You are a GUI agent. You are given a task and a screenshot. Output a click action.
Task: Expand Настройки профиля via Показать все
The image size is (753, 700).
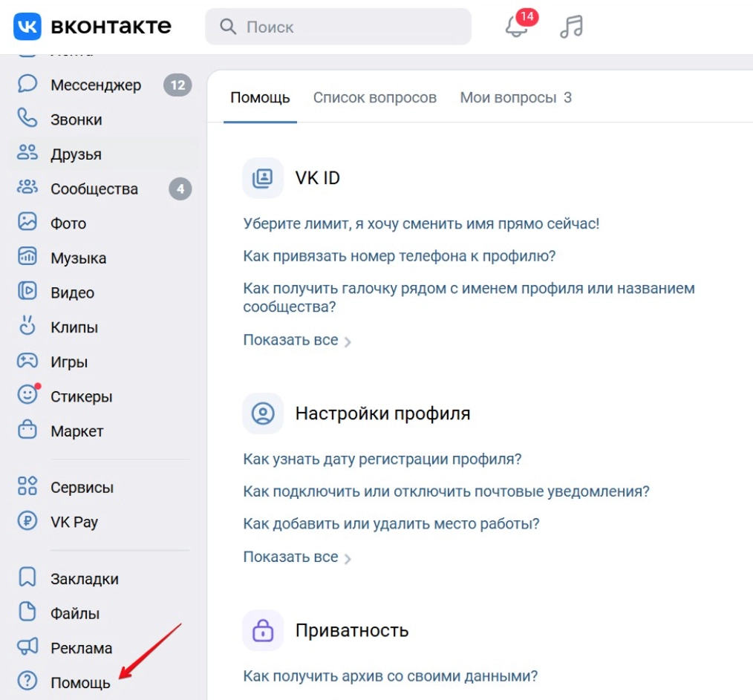click(297, 557)
